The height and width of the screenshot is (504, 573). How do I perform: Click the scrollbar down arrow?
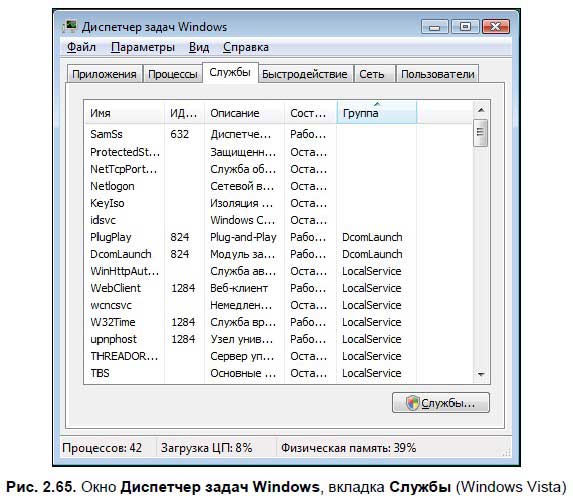(481, 374)
